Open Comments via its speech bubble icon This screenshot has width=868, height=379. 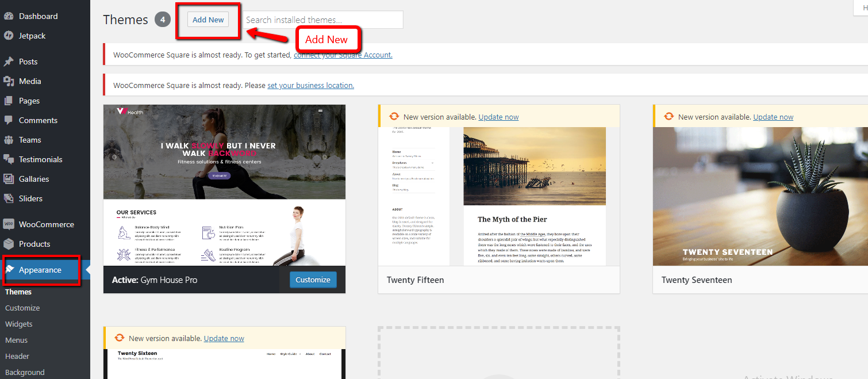click(x=9, y=120)
